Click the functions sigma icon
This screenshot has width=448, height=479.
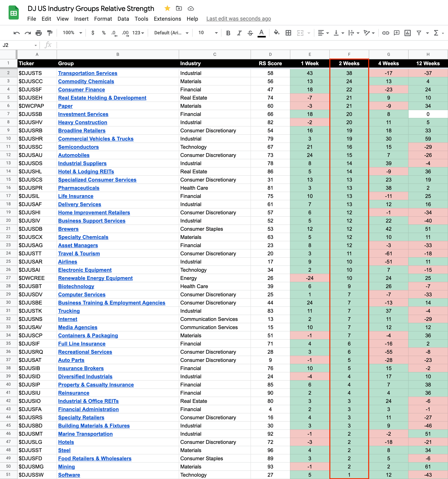436,33
